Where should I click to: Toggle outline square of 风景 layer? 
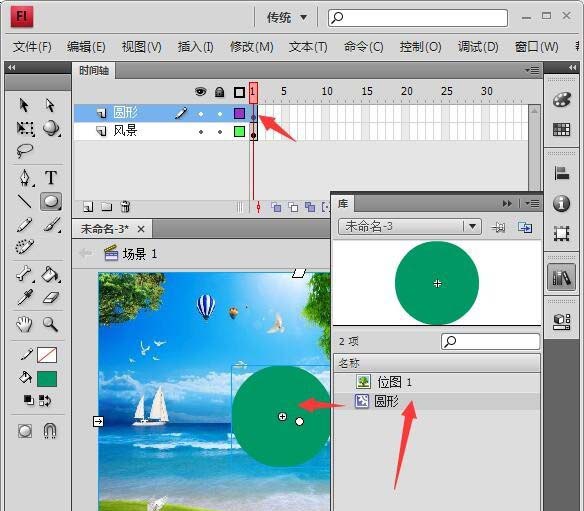[239, 131]
